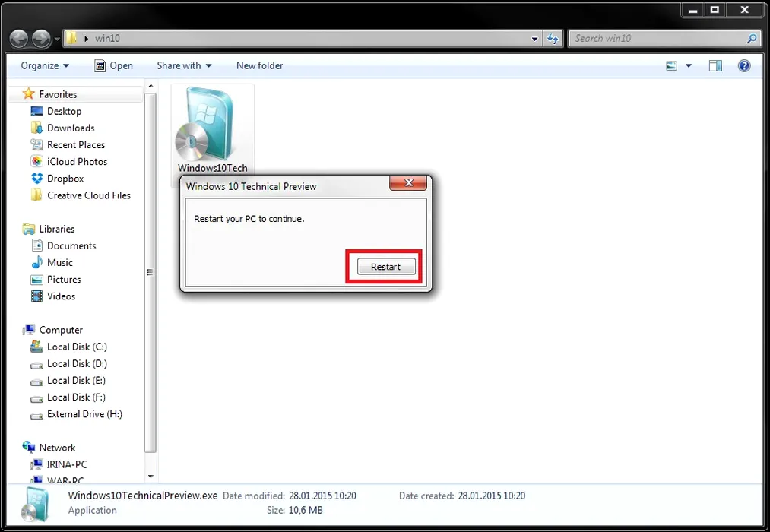Click the Dropbox logo icon
The width and height of the screenshot is (770, 532).
pos(36,179)
